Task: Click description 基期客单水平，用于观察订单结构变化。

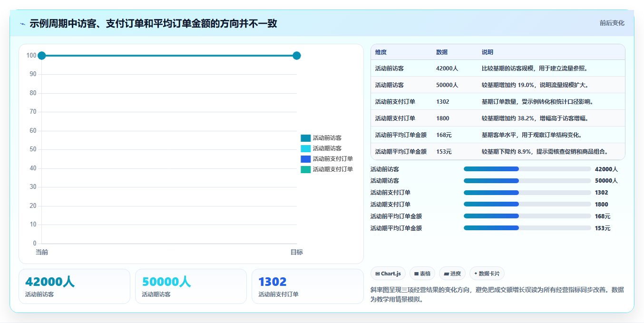Action: click(x=532, y=135)
